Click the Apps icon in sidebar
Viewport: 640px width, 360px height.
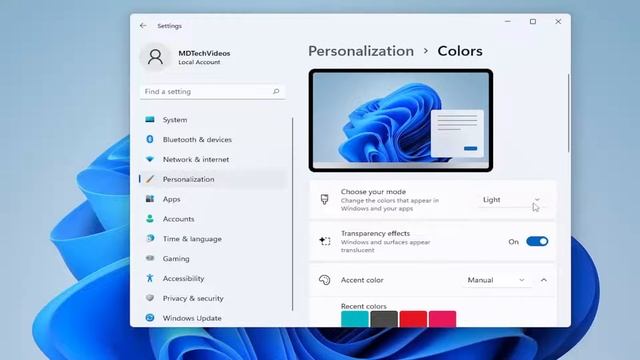point(150,199)
